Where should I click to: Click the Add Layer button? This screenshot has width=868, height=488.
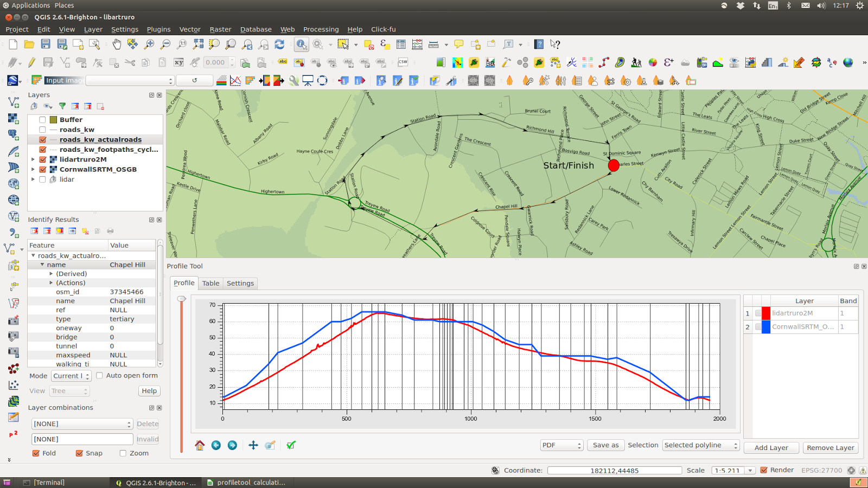(x=771, y=448)
